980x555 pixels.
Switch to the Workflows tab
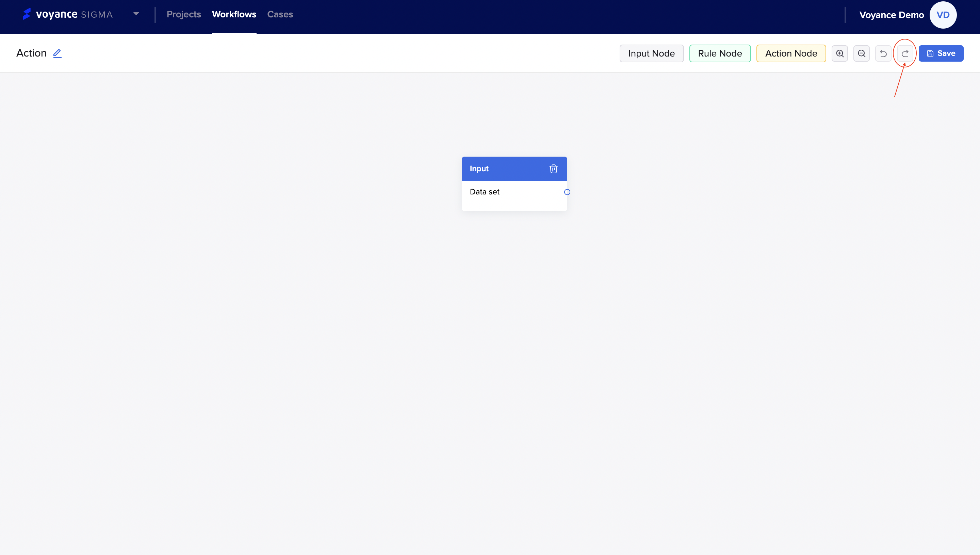coord(234,15)
